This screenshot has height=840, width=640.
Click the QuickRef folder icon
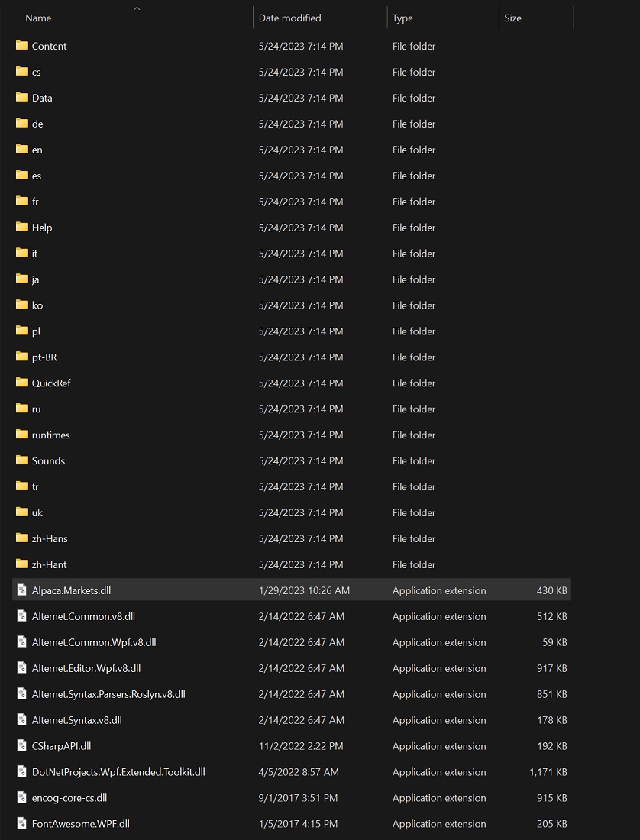pyautogui.click(x=22, y=383)
